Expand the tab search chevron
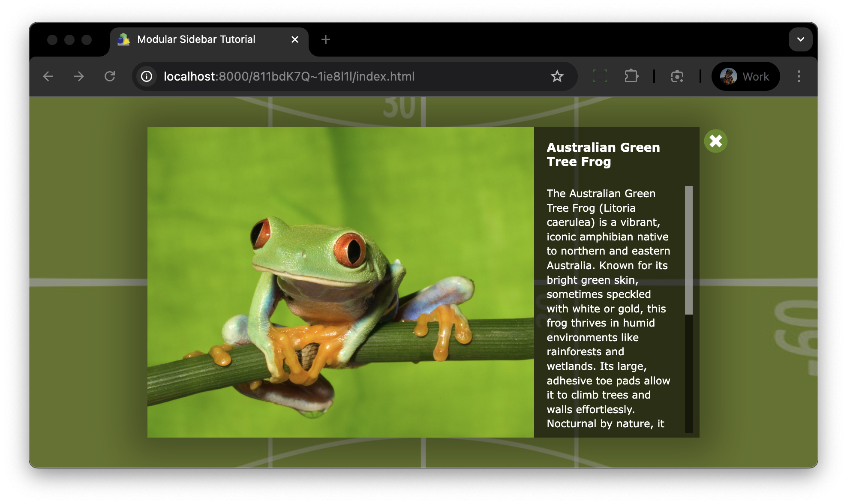This screenshot has height=504, width=847. (800, 39)
